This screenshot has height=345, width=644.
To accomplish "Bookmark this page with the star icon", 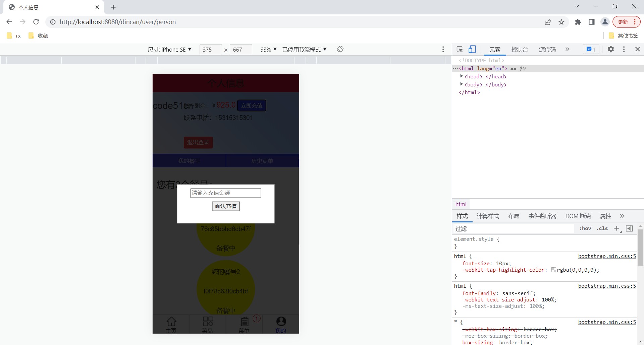I will click(x=561, y=22).
